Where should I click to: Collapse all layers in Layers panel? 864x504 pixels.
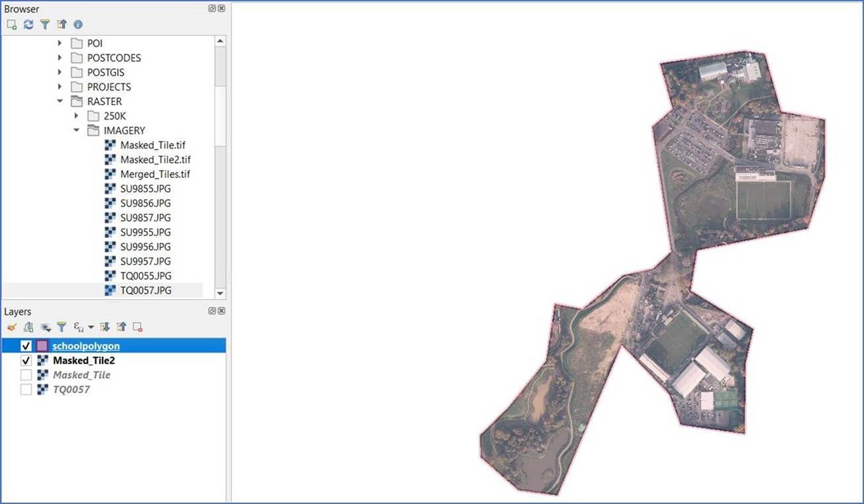coord(121,327)
